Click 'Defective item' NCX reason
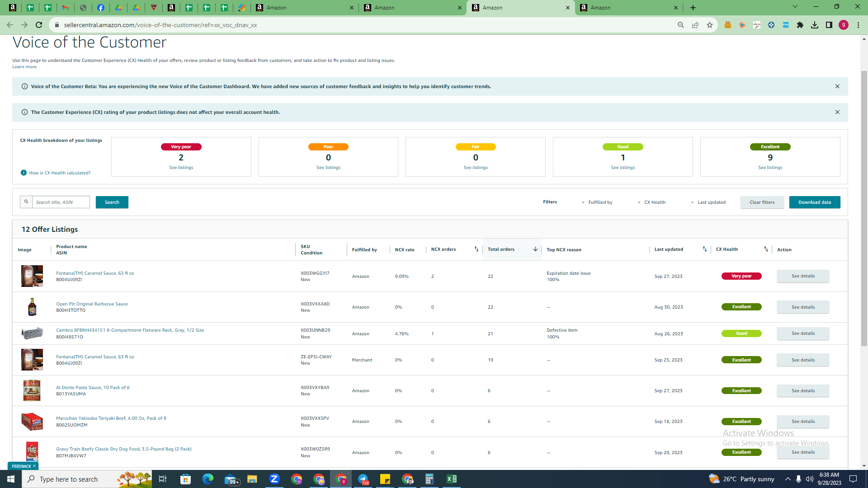Image resolution: width=868 pixels, height=488 pixels. [562, 330]
